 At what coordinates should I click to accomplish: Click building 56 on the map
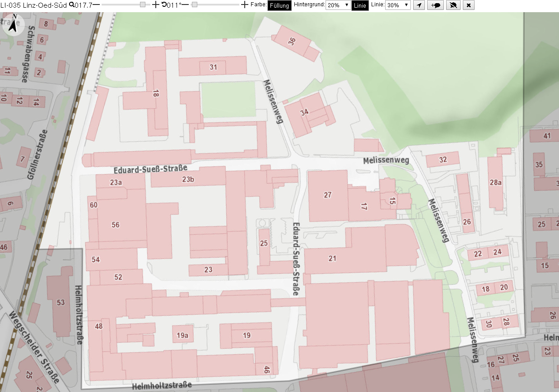[x=116, y=225]
